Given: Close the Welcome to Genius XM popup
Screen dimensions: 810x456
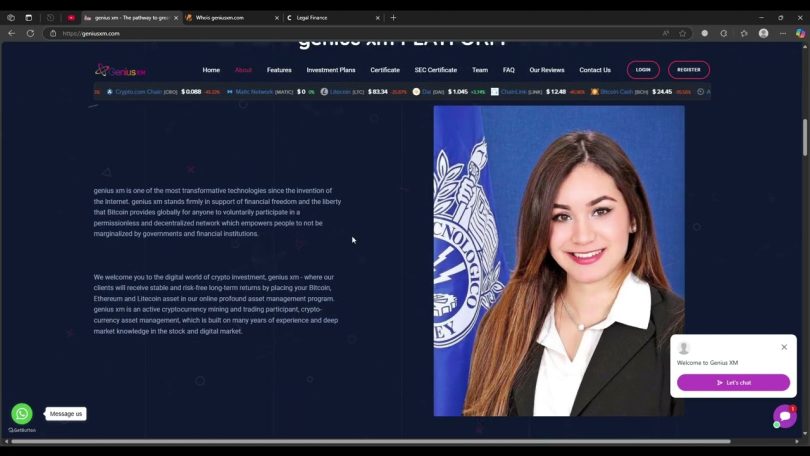Looking at the screenshot, I should pyautogui.click(x=784, y=347).
